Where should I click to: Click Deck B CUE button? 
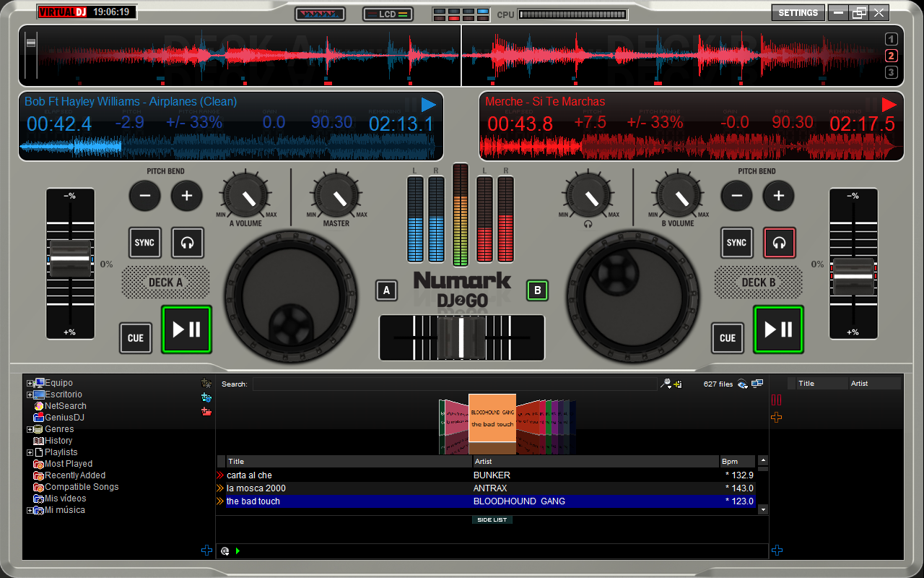coord(728,337)
